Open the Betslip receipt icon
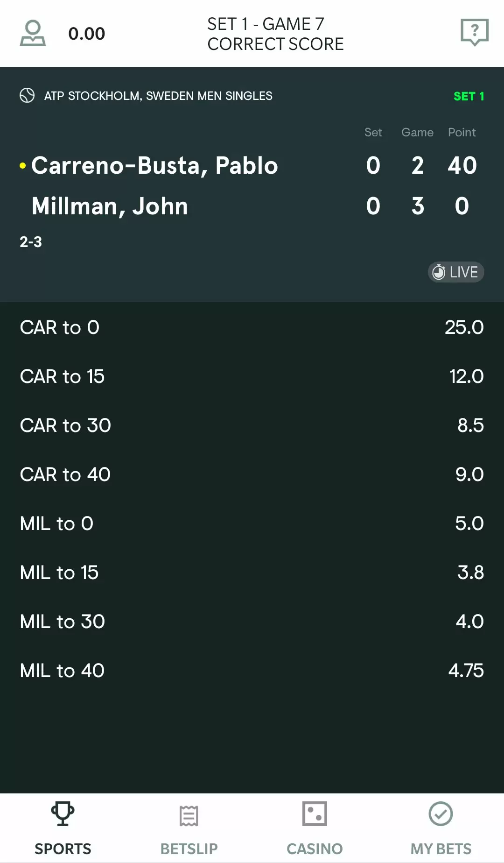504x863 pixels. [189, 815]
